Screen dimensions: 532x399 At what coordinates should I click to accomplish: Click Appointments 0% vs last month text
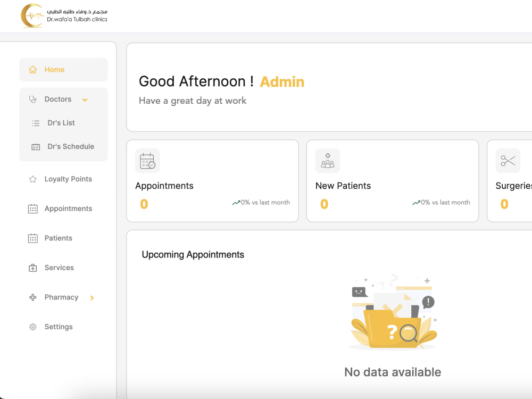tap(265, 203)
